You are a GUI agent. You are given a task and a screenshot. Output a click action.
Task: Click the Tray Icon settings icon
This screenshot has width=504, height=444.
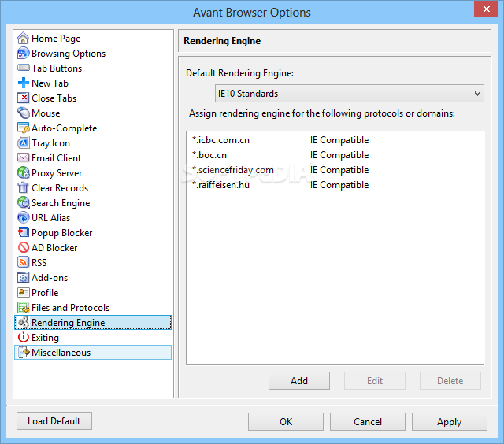(23, 143)
